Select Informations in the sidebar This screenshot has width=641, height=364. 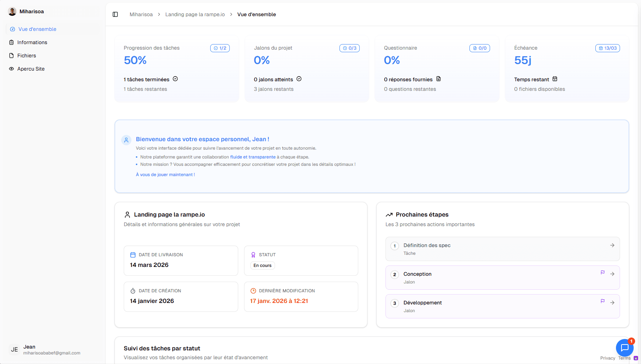click(x=32, y=42)
